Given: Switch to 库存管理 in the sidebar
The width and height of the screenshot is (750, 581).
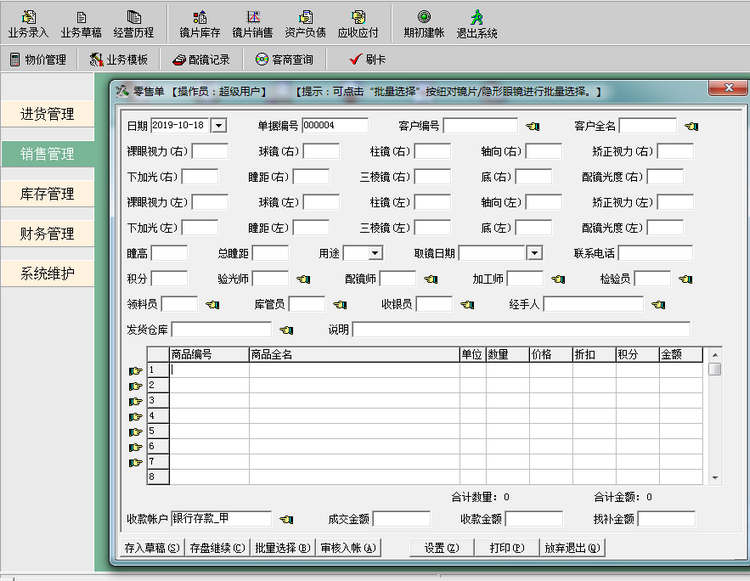Looking at the screenshot, I should 47,194.
